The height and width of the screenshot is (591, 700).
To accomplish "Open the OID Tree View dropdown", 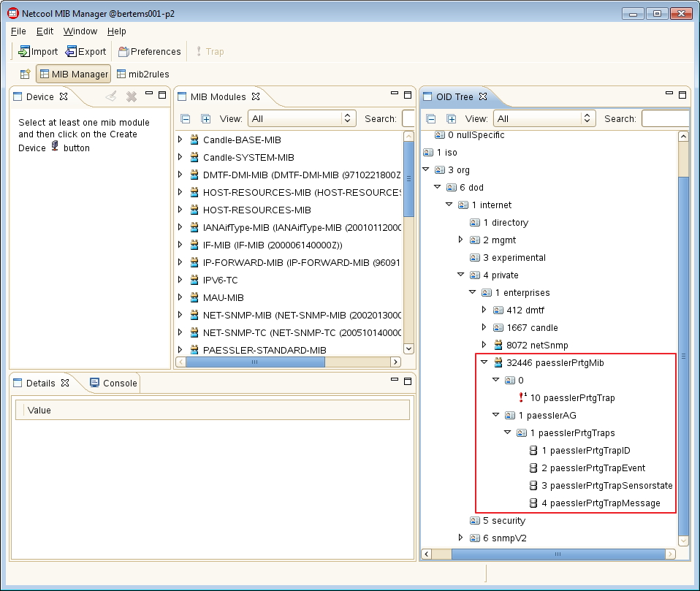I will coord(544,119).
